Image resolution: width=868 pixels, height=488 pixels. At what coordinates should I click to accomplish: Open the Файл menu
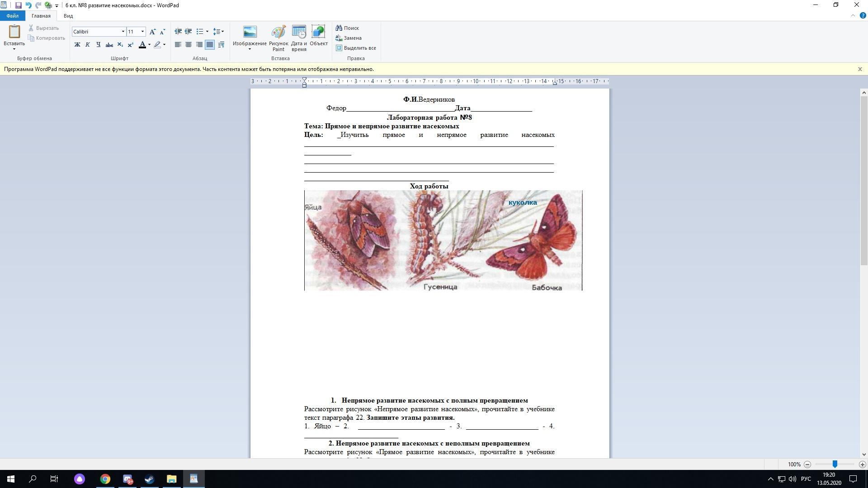pos(13,16)
